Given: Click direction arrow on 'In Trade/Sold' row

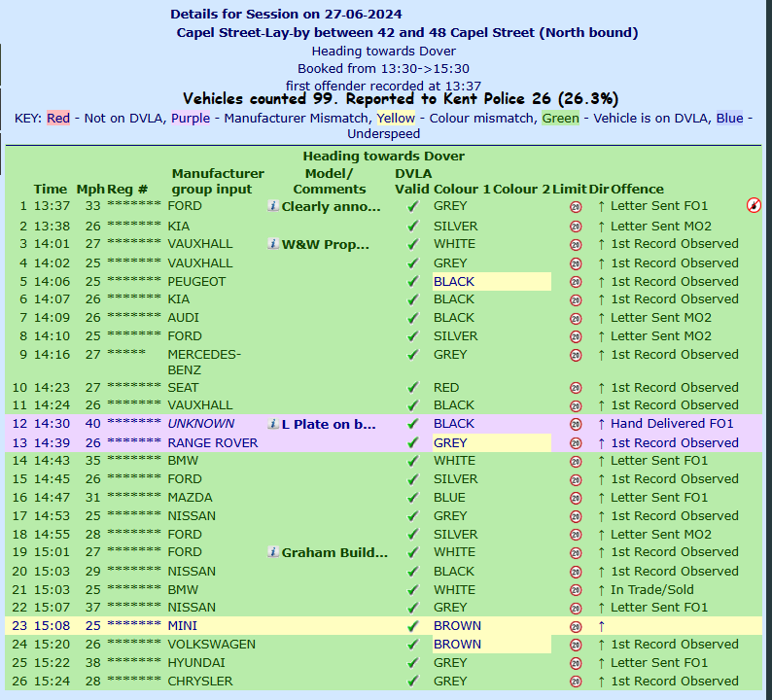Looking at the screenshot, I should pos(601,590).
